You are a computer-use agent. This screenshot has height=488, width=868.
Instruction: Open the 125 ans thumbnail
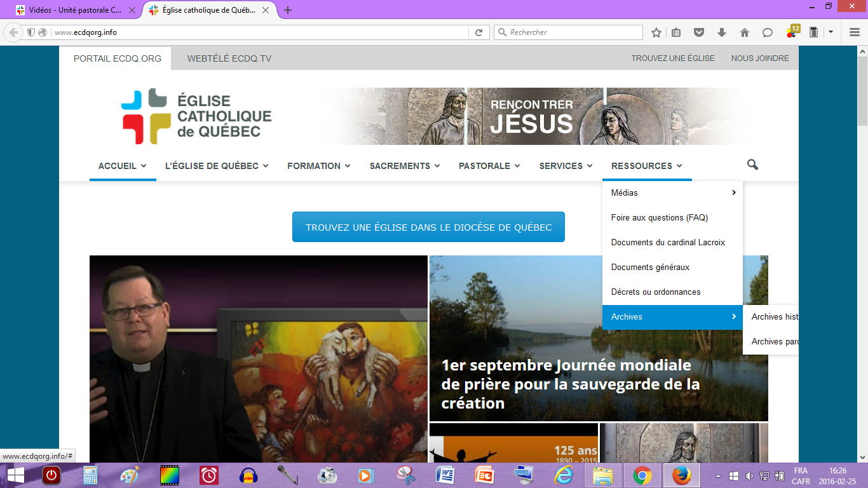(513, 443)
